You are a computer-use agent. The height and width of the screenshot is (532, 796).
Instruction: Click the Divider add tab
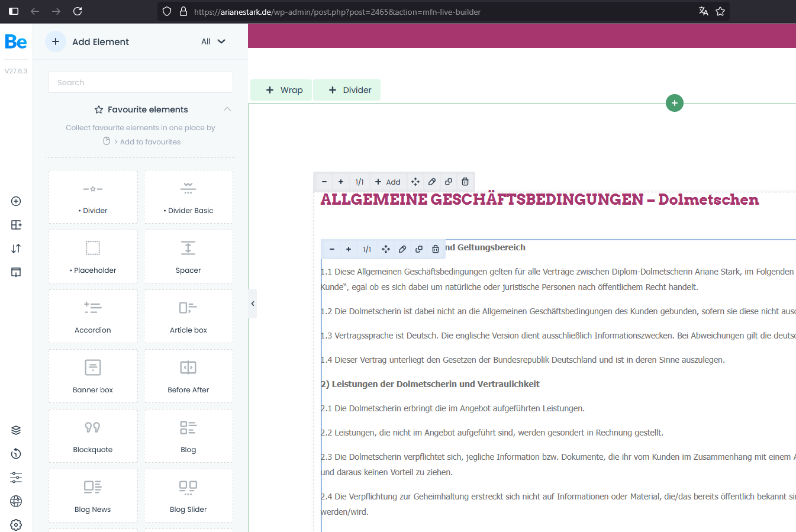(x=350, y=90)
